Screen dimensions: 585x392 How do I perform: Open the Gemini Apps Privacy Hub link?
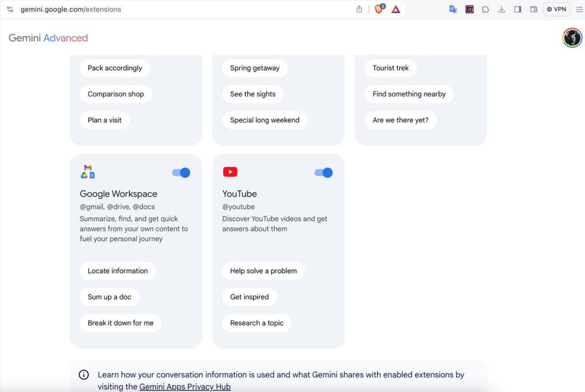tap(185, 386)
